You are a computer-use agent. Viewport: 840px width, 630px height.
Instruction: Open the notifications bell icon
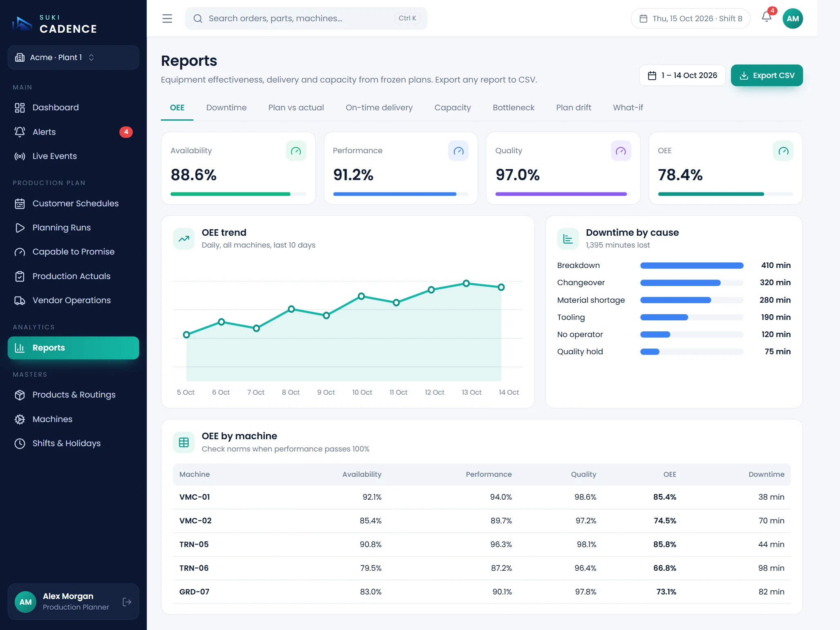pyautogui.click(x=766, y=17)
